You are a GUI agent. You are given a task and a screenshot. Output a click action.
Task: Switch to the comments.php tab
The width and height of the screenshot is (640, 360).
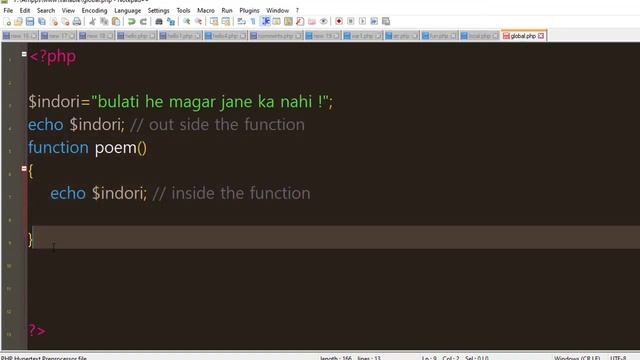[276, 36]
